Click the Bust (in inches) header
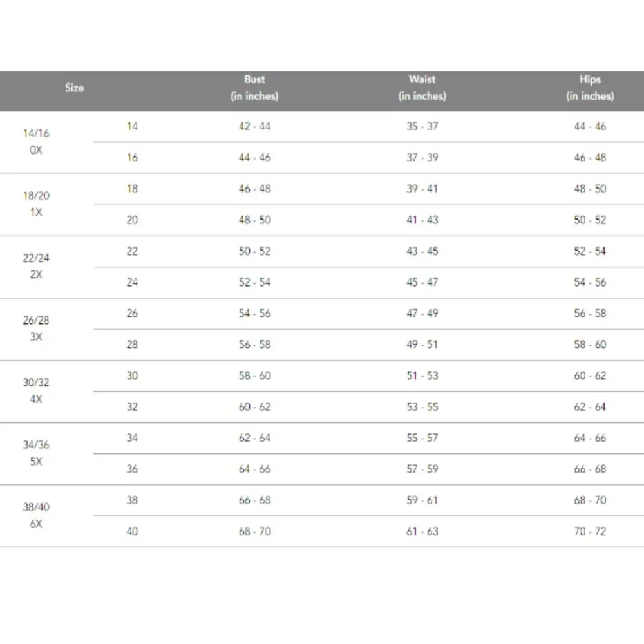The image size is (644, 644). tap(254, 88)
